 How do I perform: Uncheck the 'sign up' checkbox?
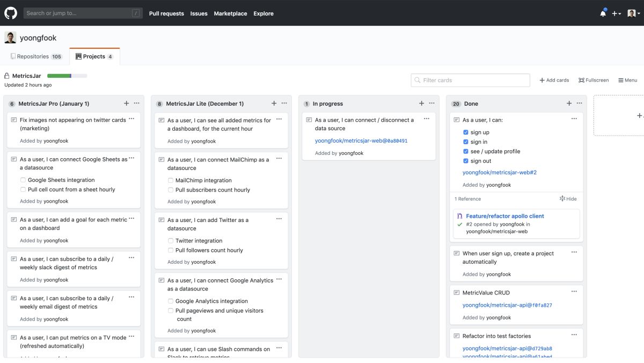(466, 132)
